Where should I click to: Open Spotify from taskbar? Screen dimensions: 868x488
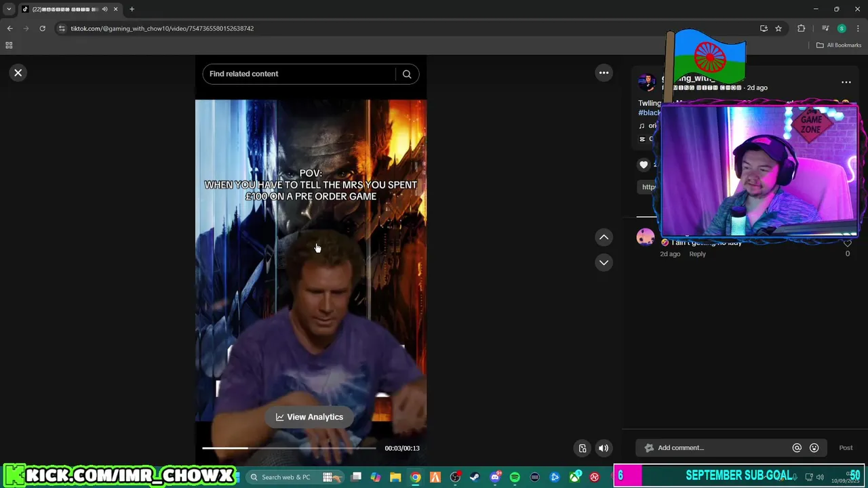click(515, 477)
